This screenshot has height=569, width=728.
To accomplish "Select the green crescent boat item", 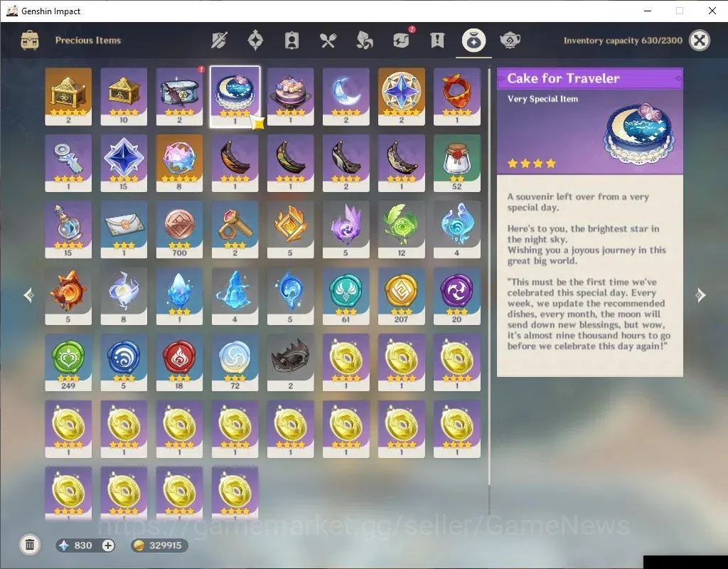I will tap(290, 163).
